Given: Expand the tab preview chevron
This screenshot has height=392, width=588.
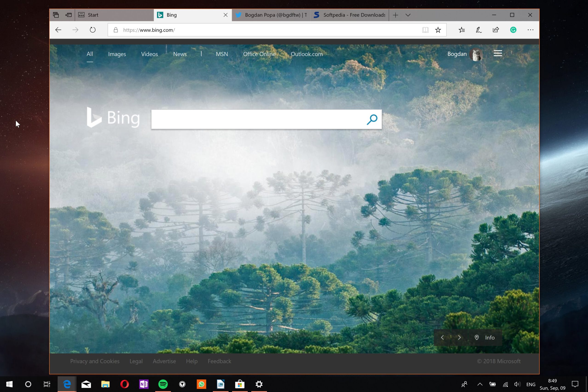Looking at the screenshot, I should click(408, 15).
